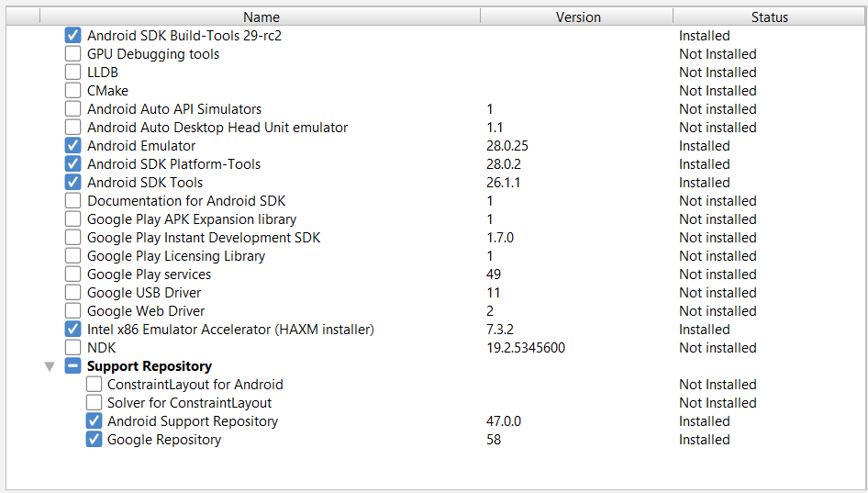Select the Android SDK Tools row label
Image resolution: width=868 pixels, height=493 pixels.
pos(145,183)
